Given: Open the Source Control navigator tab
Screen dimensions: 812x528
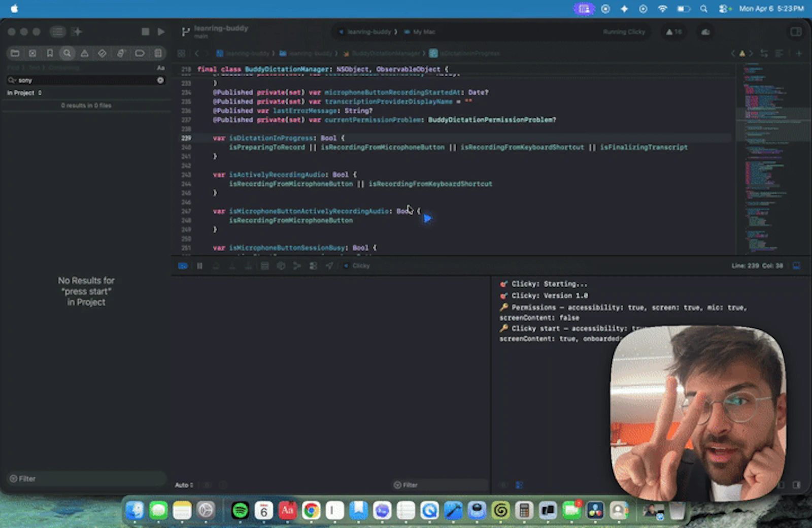Looking at the screenshot, I should click(x=32, y=53).
